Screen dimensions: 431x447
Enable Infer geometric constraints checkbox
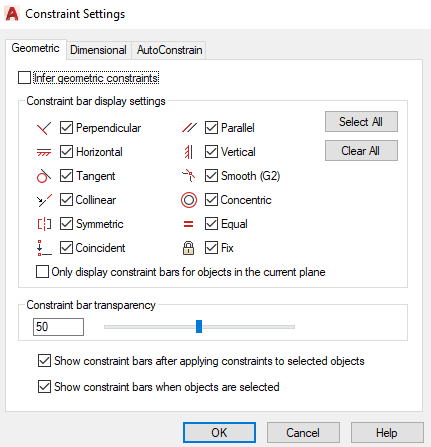pyautogui.click(x=24, y=78)
